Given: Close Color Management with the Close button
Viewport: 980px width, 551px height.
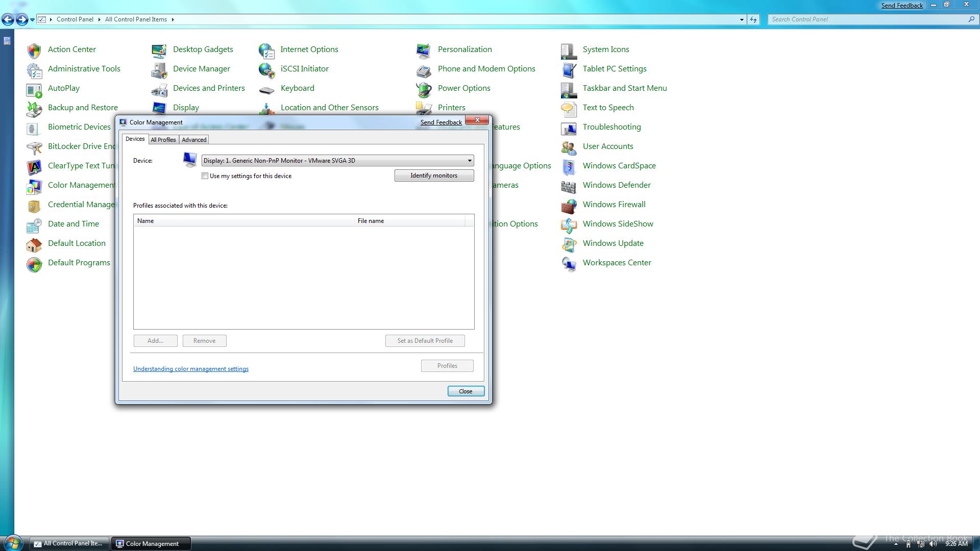Looking at the screenshot, I should (x=465, y=391).
